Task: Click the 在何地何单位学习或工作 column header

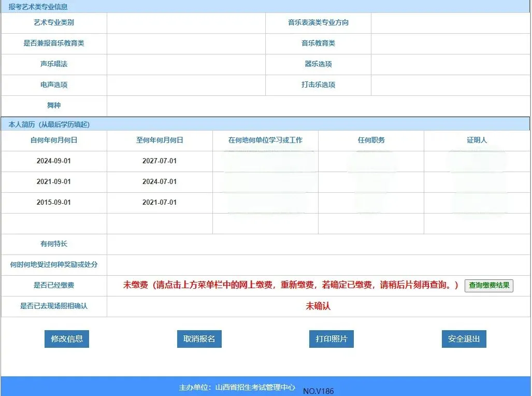Action: point(265,140)
